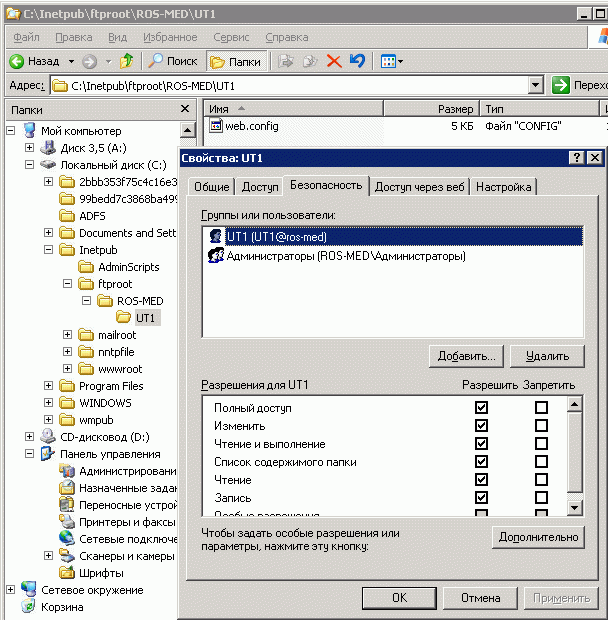Switch to the Доступ через веб tab
Viewport: 608px width, 620px height.
point(419,187)
